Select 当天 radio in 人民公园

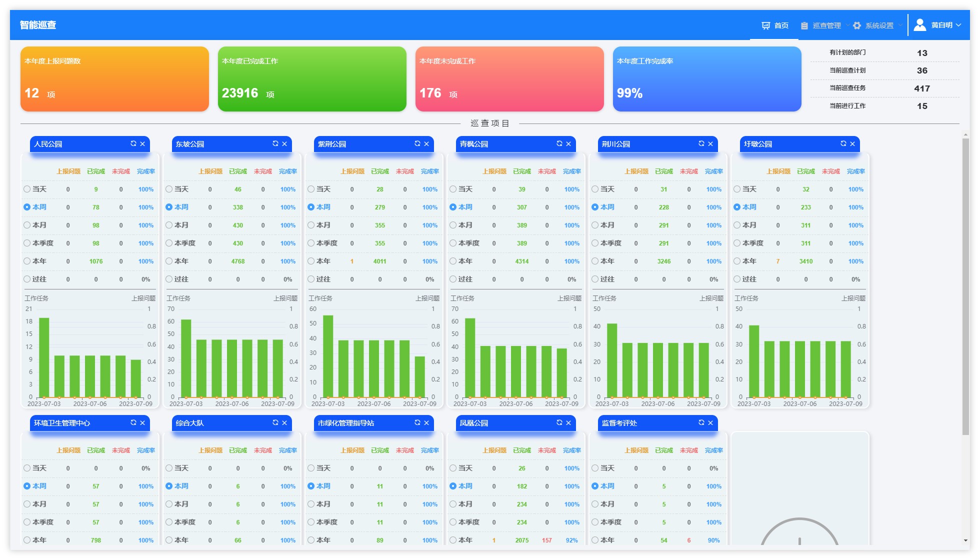coord(27,189)
